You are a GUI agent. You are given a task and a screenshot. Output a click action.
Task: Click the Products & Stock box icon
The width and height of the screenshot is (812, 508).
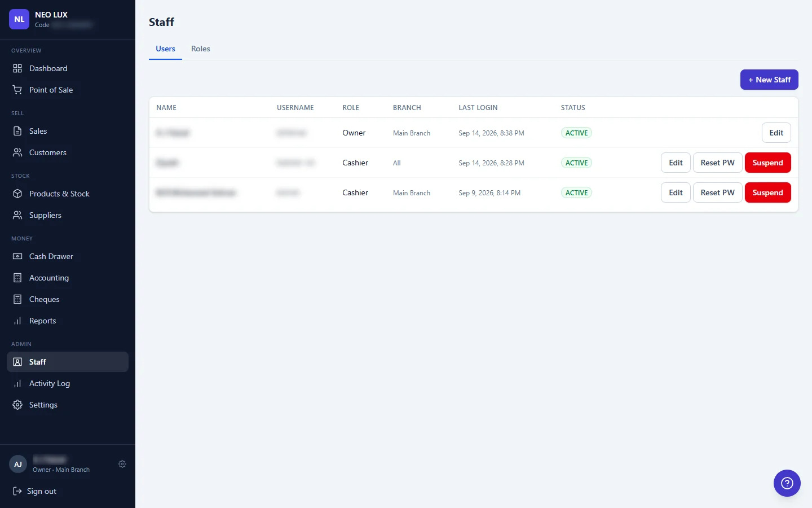(x=17, y=194)
